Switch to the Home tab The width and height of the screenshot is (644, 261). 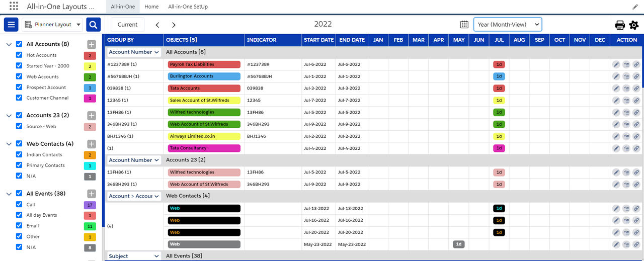(x=151, y=7)
